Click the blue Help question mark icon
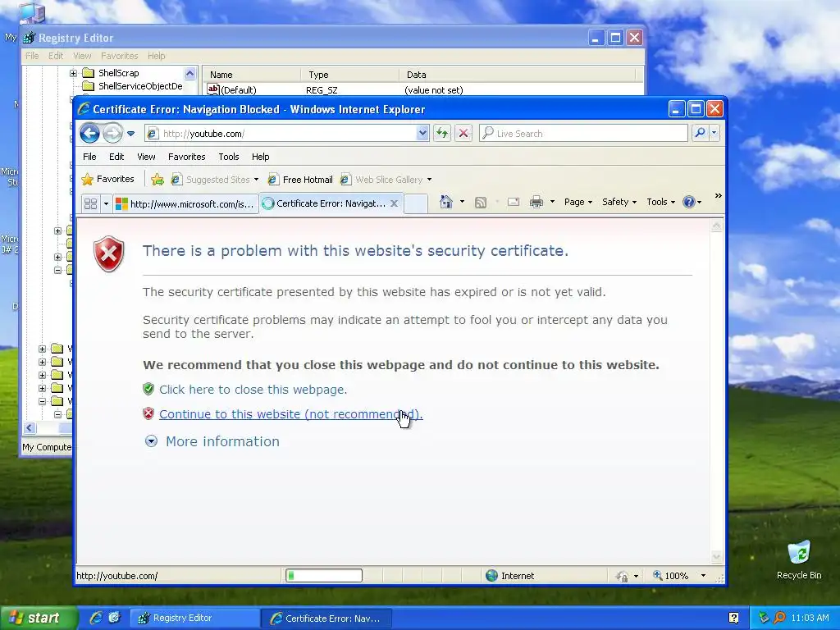The height and width of the screenshot is (630, 840). point(689,202)
